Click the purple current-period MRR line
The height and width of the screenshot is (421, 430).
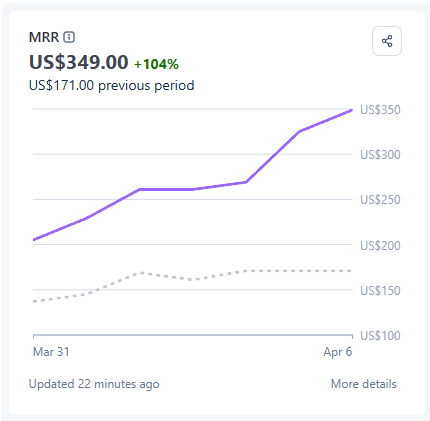193,189
